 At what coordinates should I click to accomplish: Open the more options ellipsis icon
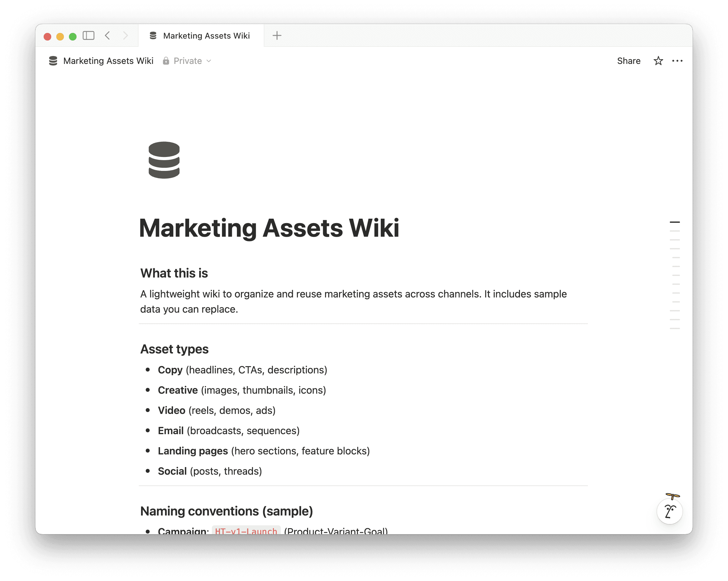(x=677, y=61)
